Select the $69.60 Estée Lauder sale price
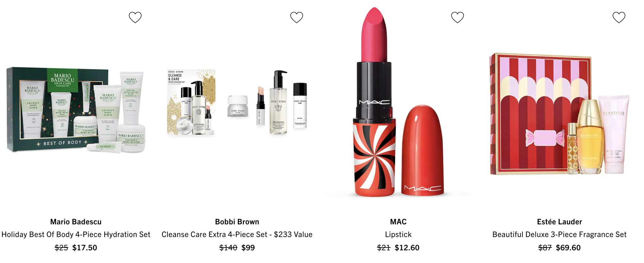 (x=568, y=248)
